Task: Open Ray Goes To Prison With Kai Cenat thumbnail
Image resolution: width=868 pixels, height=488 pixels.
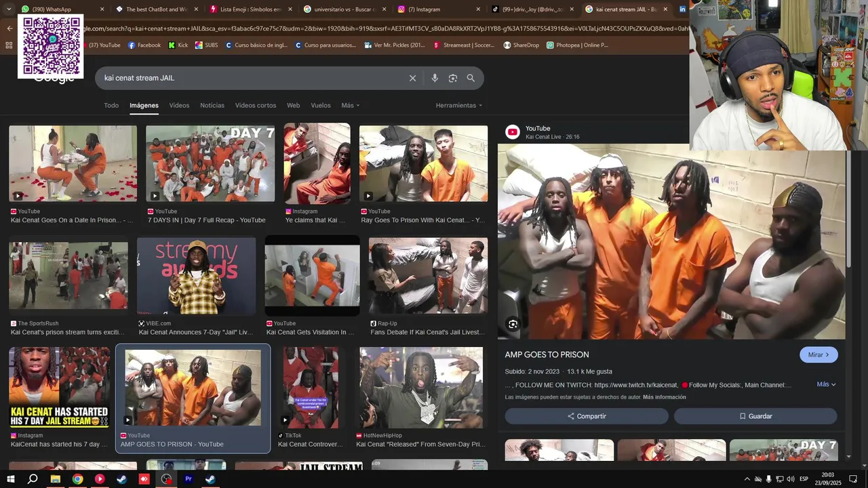Action: pyautogui.click(x=423, y=163)
